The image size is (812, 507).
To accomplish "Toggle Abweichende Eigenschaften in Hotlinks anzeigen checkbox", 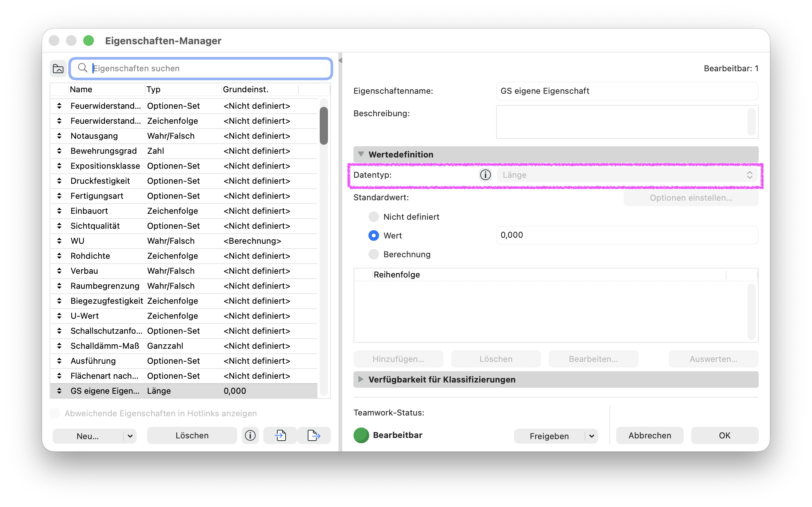I will [55, 413].
